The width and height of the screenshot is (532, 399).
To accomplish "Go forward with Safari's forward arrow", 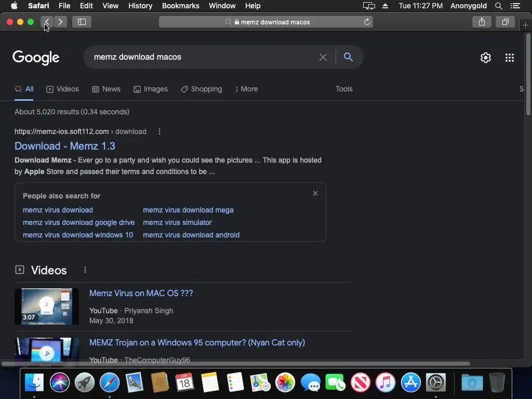I will [60, 22].
